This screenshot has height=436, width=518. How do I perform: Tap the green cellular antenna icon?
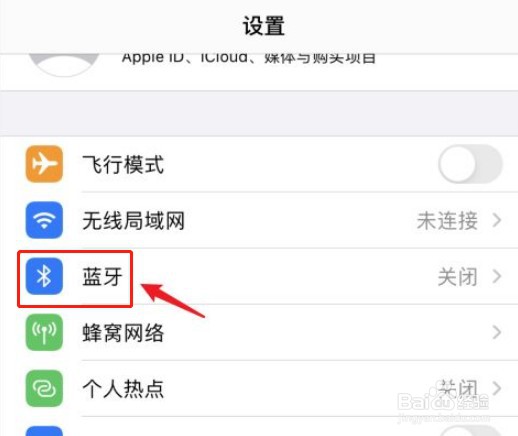click(x=44, y=332)
